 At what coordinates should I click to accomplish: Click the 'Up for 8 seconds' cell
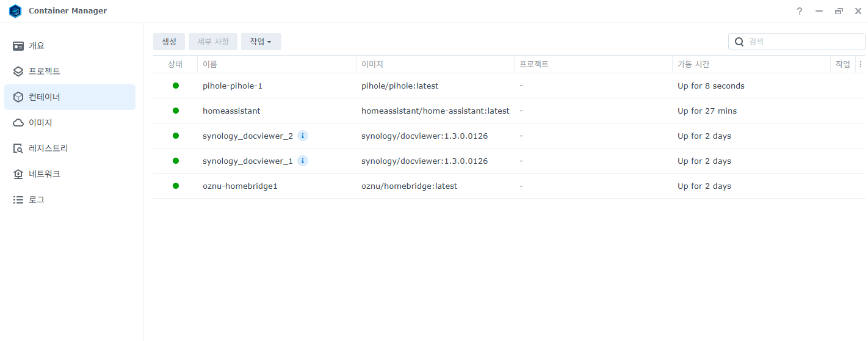tap(711, 86)
